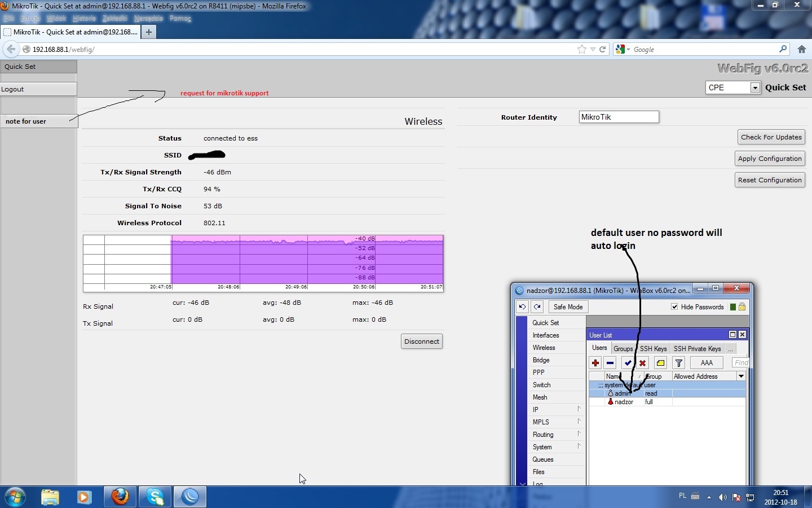Click the red plus Add user icon
This screenshot has height=508, width=812.
[595, 363]
